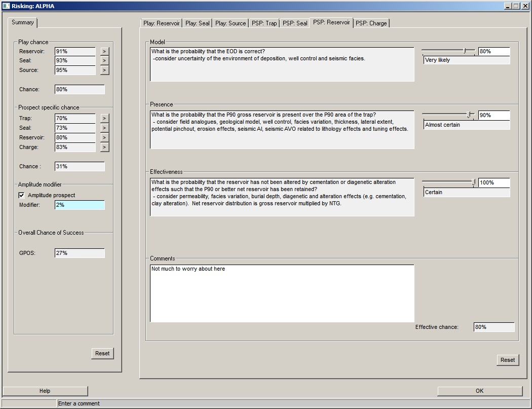Viewport: 532px width, 409px height.
Task: Click the arrow beside prospect Reservoir 80%
Action: tap(104, 137)
